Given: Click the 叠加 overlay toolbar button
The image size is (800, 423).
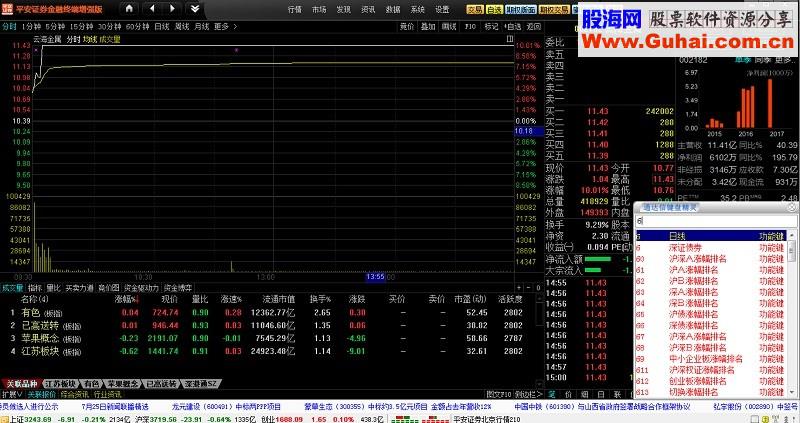Looking at the screenshot, I should click(x=428, y=27).
